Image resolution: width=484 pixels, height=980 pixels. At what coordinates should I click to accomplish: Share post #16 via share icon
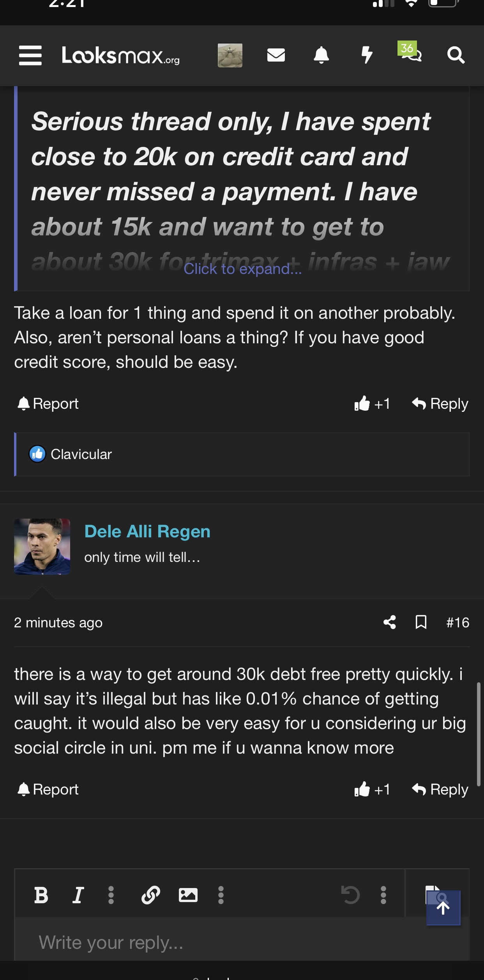click(x=390, y=622)
